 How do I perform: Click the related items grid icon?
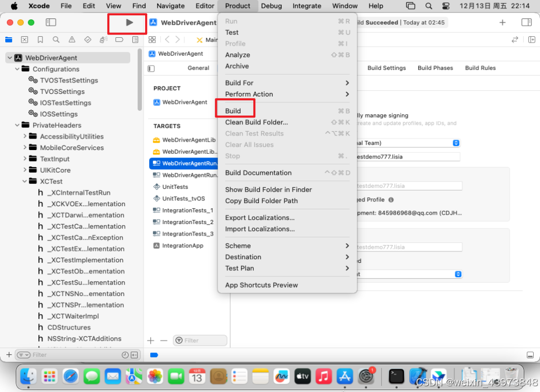(152, 39)
